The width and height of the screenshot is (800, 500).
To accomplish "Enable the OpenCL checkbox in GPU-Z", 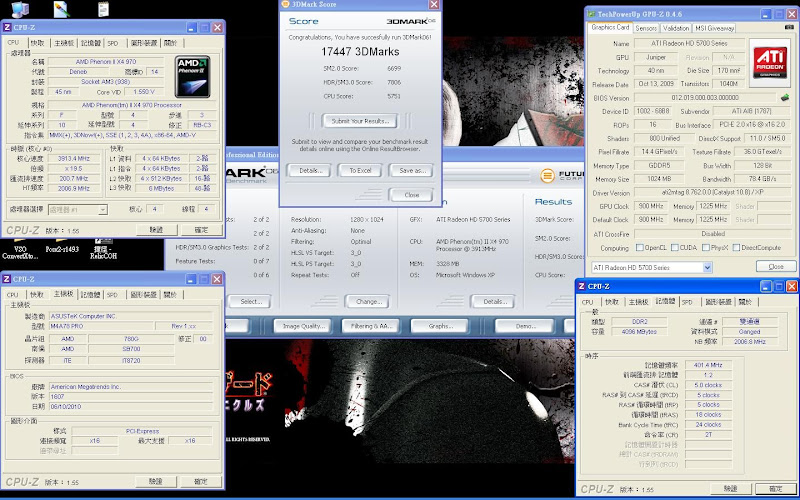I will tap(639, 247).
